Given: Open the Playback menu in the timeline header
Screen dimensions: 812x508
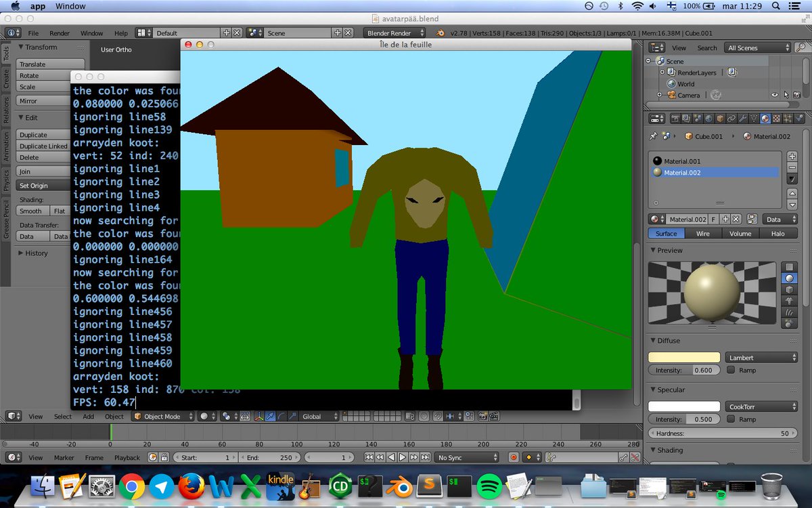Looking at the screenshot, I should (x=127, y=458).
